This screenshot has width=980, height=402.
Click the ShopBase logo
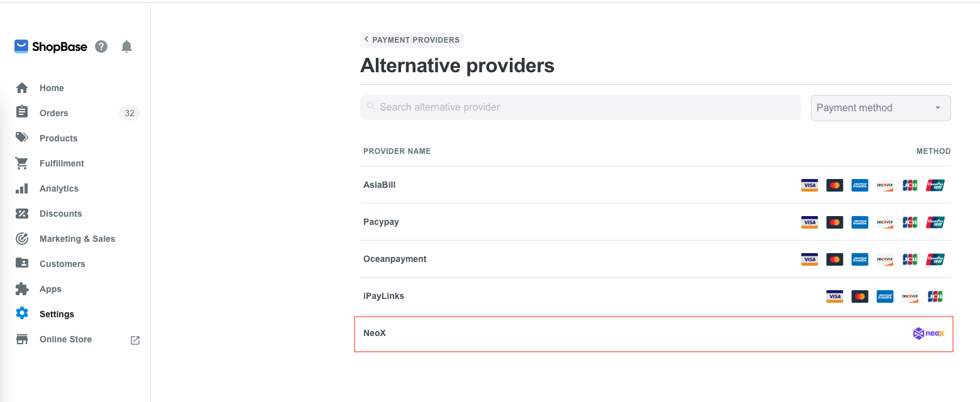pyautogui.click(x=51, y=46)
